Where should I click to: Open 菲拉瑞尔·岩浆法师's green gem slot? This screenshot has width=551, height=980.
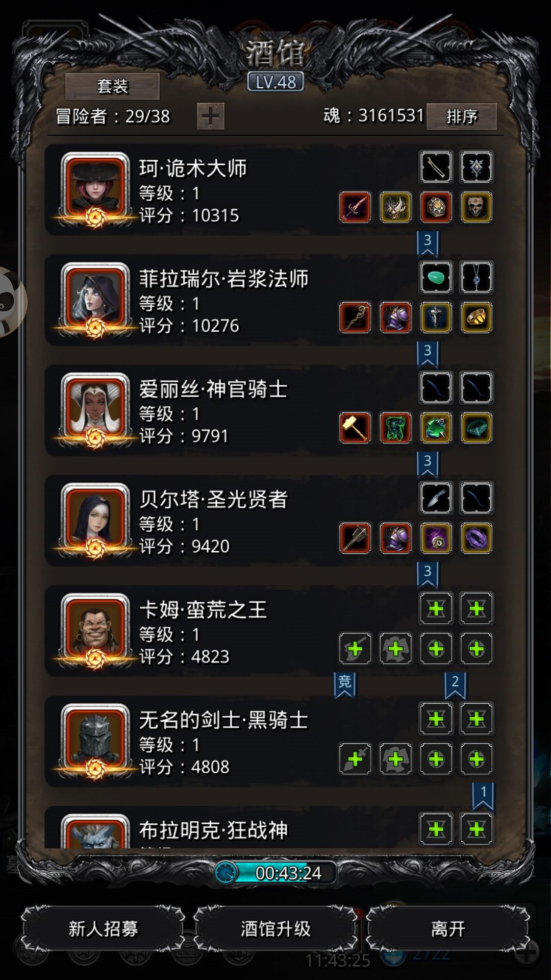coord(436,277)
